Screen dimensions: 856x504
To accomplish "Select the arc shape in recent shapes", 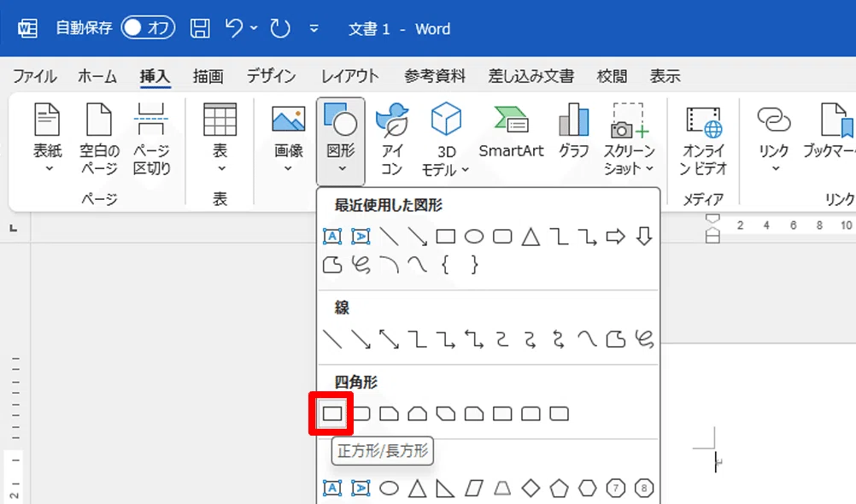I will tap(389, 265).
